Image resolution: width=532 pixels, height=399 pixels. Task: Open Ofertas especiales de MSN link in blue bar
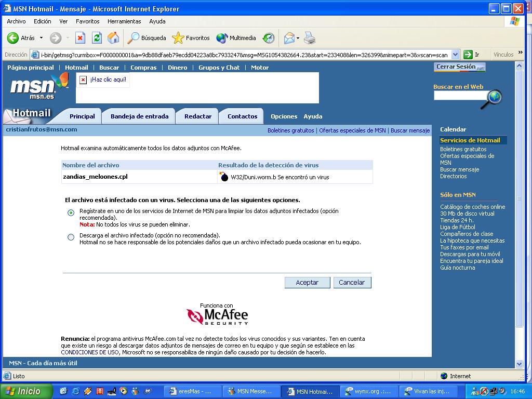click(352, 130)
